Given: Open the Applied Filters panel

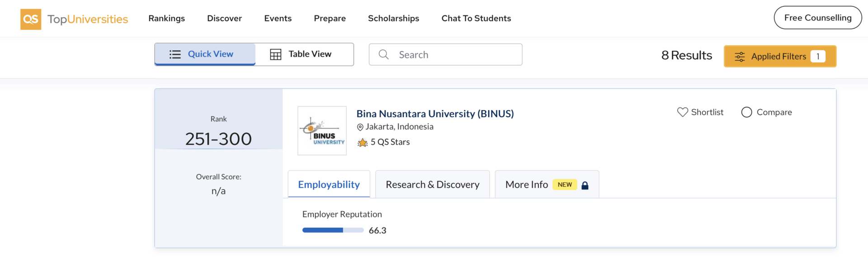Looking at the screenshot, I should click(780, 57).
